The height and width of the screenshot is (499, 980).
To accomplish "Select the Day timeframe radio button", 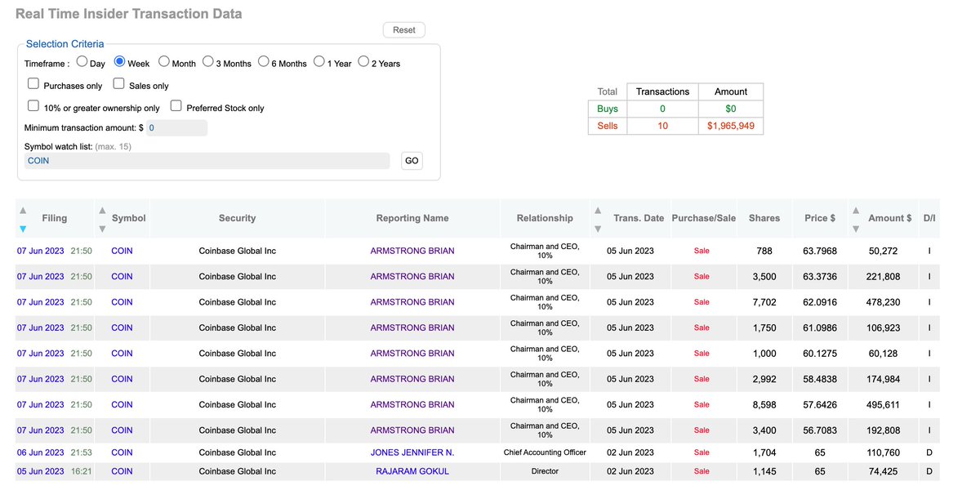I will pyautogui.click(x=82, y=61).
